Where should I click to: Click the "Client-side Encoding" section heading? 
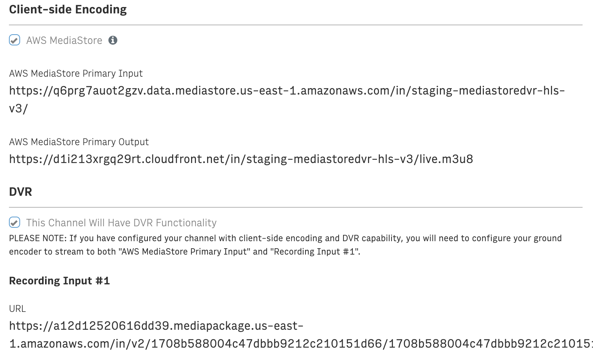point(68,9)
